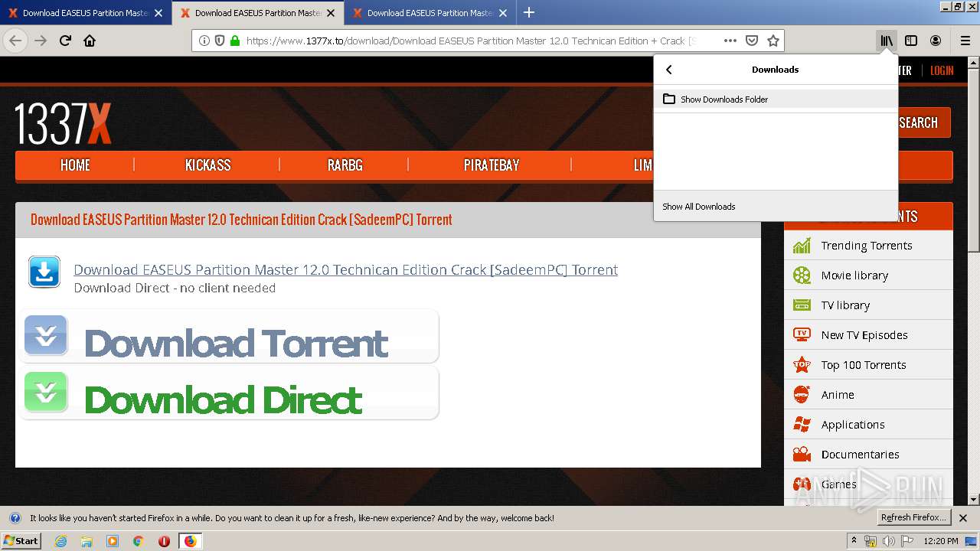Click the browser Forward arrow button
The height and width of the screenshot is (551, 980).
click(41, 41)
